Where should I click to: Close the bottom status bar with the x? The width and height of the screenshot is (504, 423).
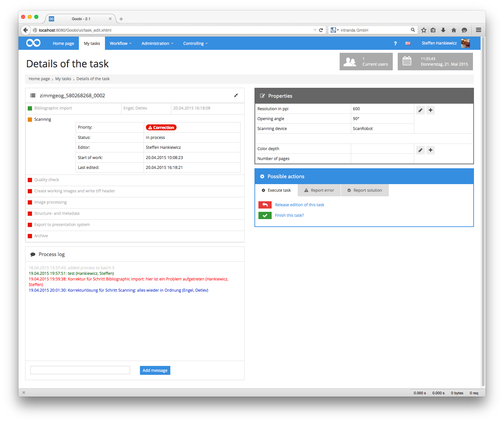coord(24,393)
